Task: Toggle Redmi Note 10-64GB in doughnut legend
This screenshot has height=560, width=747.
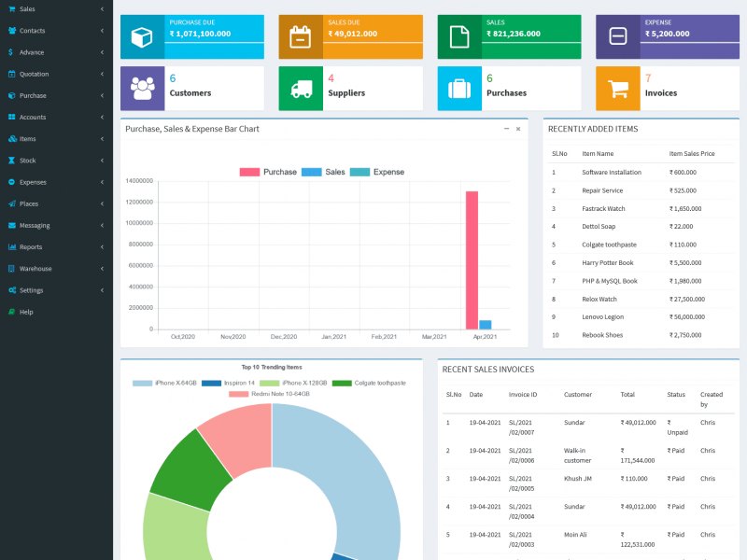Action: click(269, 394)
